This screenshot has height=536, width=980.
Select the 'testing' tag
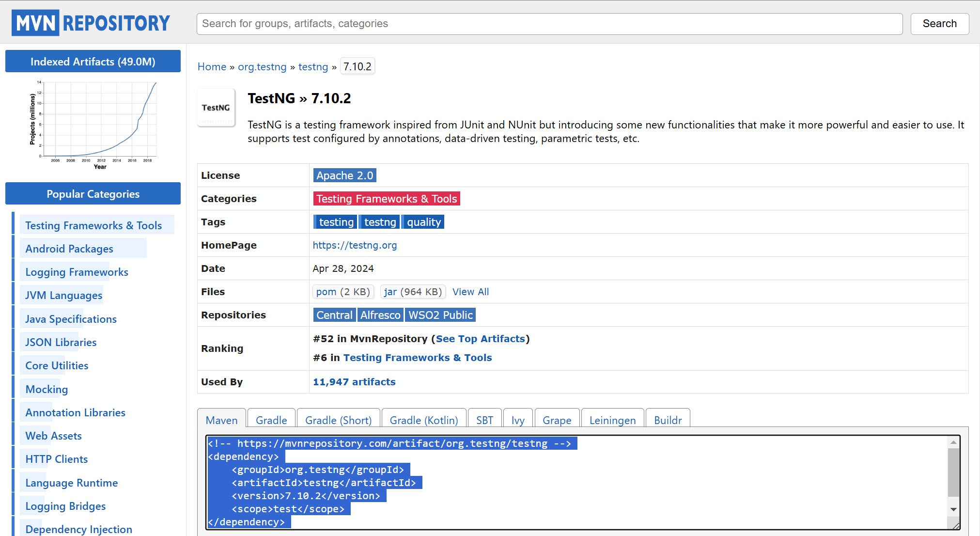pyautogui.click(x=335, y=222)
